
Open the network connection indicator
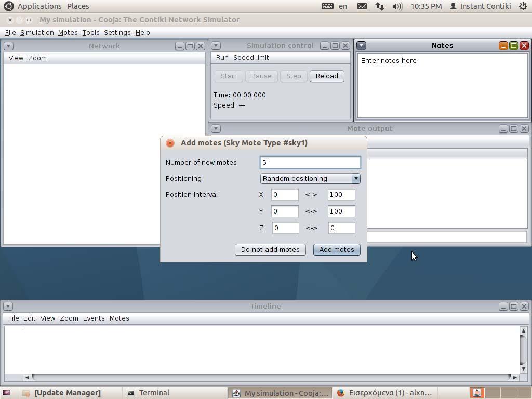coord(379,6)
